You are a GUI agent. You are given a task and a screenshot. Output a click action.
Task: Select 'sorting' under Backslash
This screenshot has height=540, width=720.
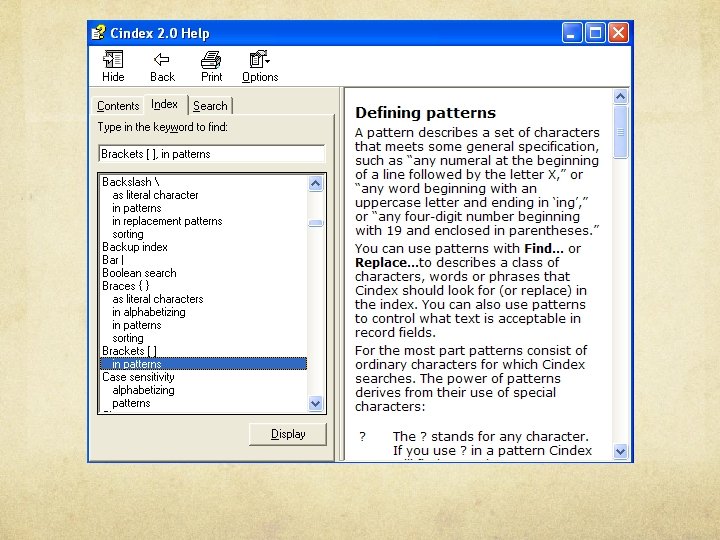tap(128, 234)
